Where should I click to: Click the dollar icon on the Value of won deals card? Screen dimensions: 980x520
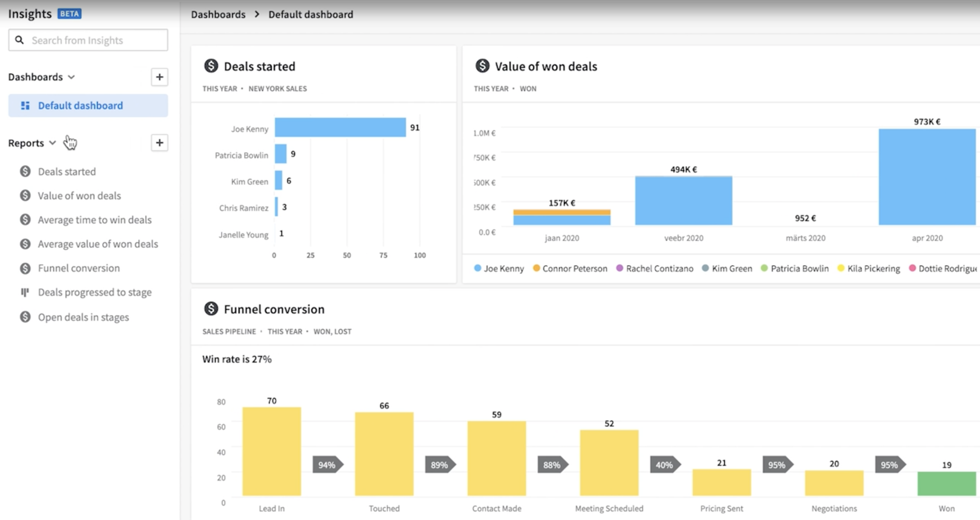[x=482, y=66]
